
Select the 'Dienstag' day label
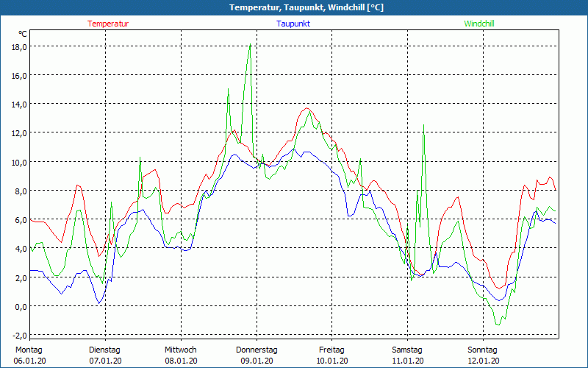(104, 350)
